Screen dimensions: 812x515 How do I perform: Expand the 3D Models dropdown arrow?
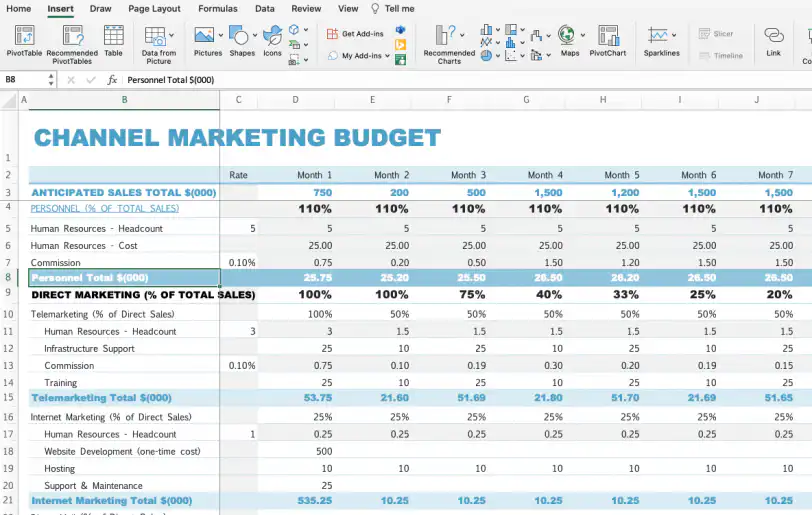click(306, 30)
